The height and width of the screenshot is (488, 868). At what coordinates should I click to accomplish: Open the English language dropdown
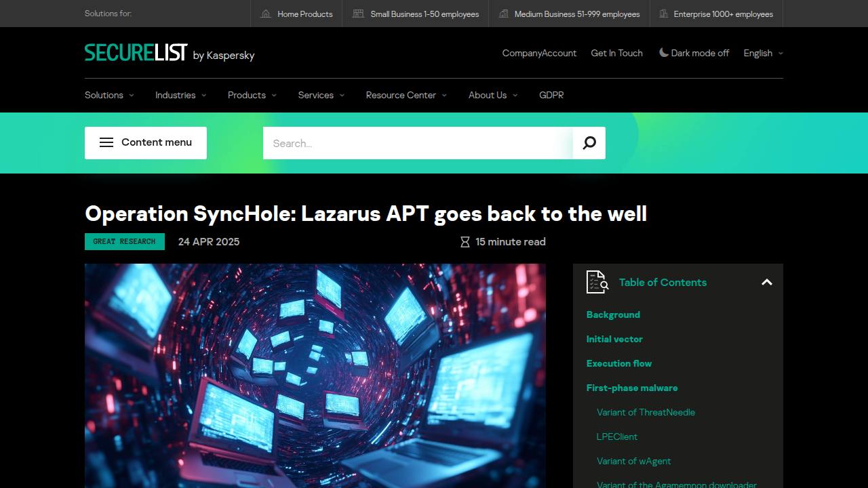tap(763, 53)
